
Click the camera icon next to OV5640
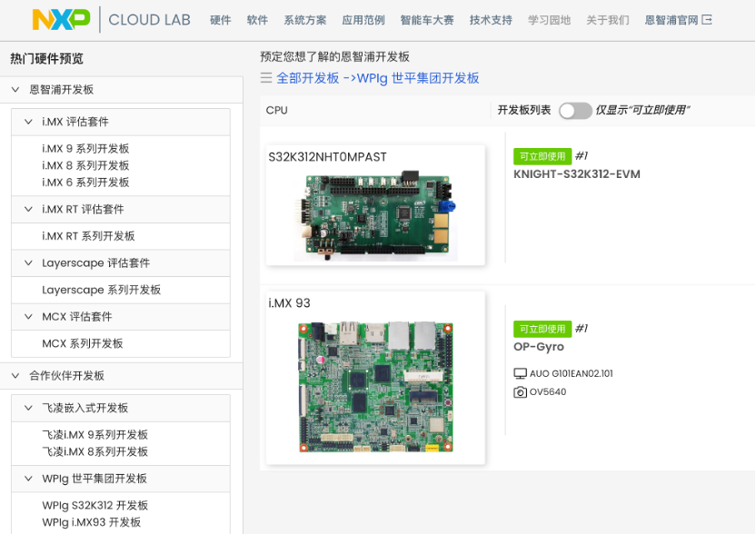(520, 391)
